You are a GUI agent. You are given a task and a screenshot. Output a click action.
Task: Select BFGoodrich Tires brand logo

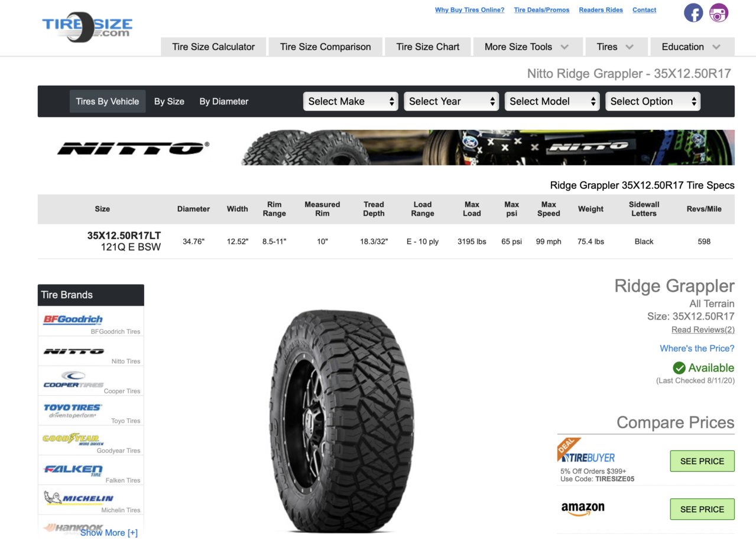click(x=73, y=320)
